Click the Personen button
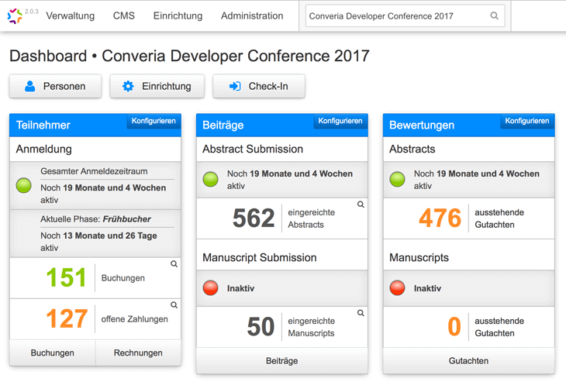Screen dimensions: 566x392 click(55, 86)
